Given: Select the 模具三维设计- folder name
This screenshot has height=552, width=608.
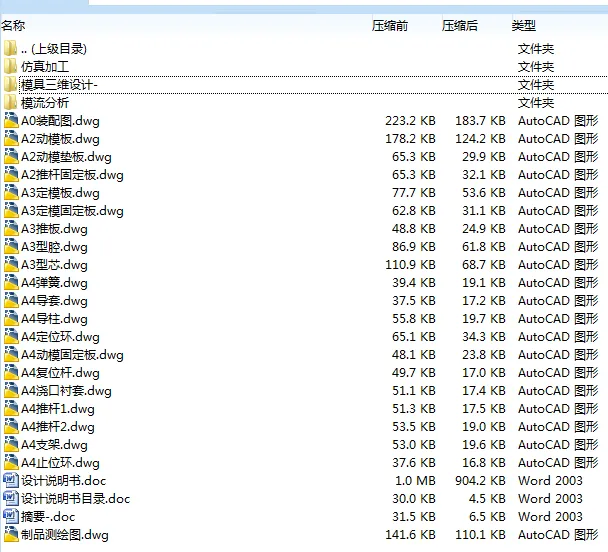Looking at the screenshot, I should tap(59, 85).
